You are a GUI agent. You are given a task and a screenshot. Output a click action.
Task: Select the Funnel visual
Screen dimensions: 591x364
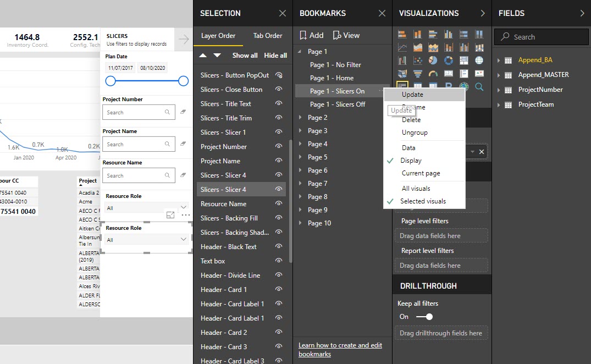point(418,74)
